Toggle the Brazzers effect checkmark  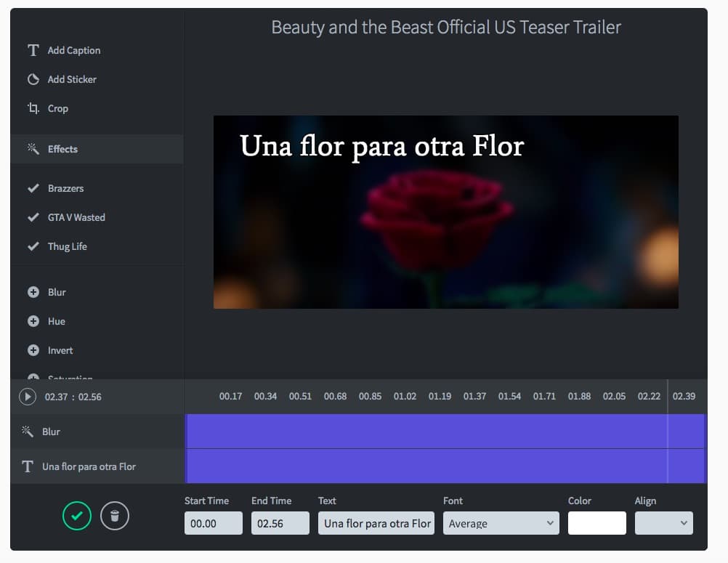coord(33,188)
